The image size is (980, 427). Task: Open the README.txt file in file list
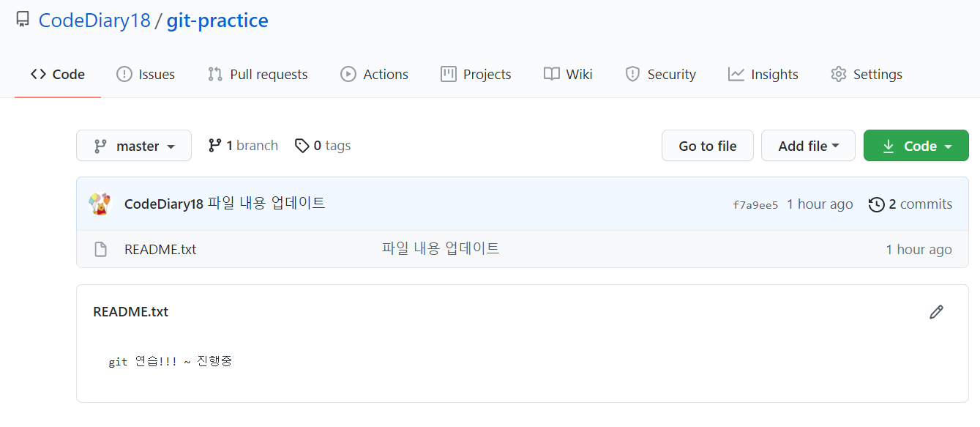[x=160, y=249]
